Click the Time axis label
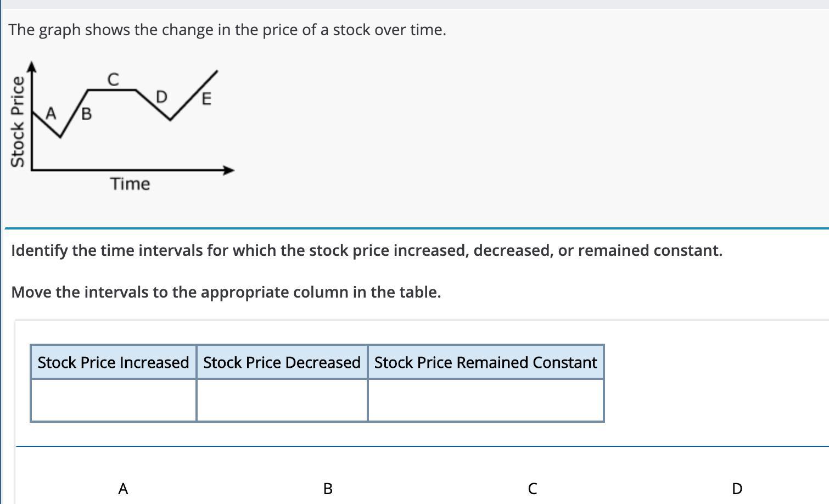This screenshot has height=504, width=829. [130, 184]
